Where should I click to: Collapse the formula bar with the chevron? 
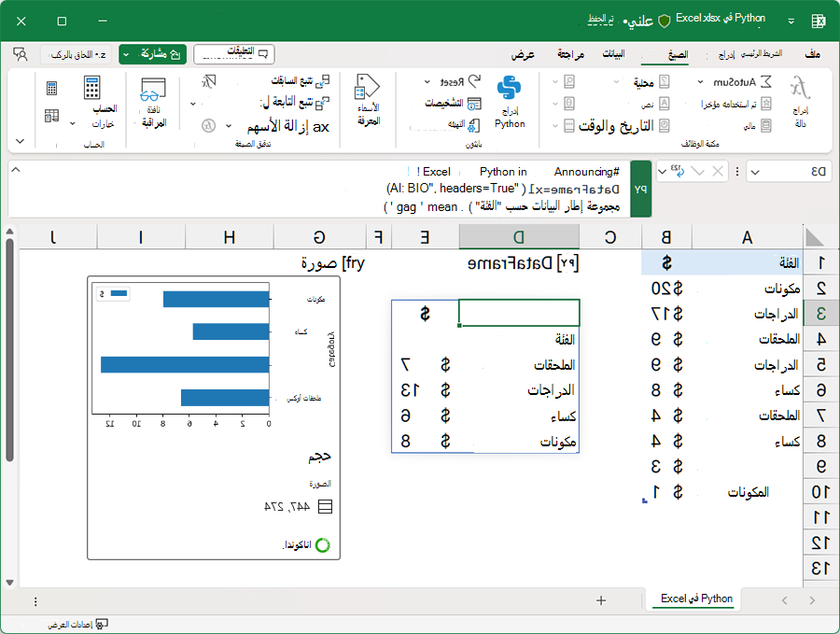pyautogui.click(x=16, y=169)
